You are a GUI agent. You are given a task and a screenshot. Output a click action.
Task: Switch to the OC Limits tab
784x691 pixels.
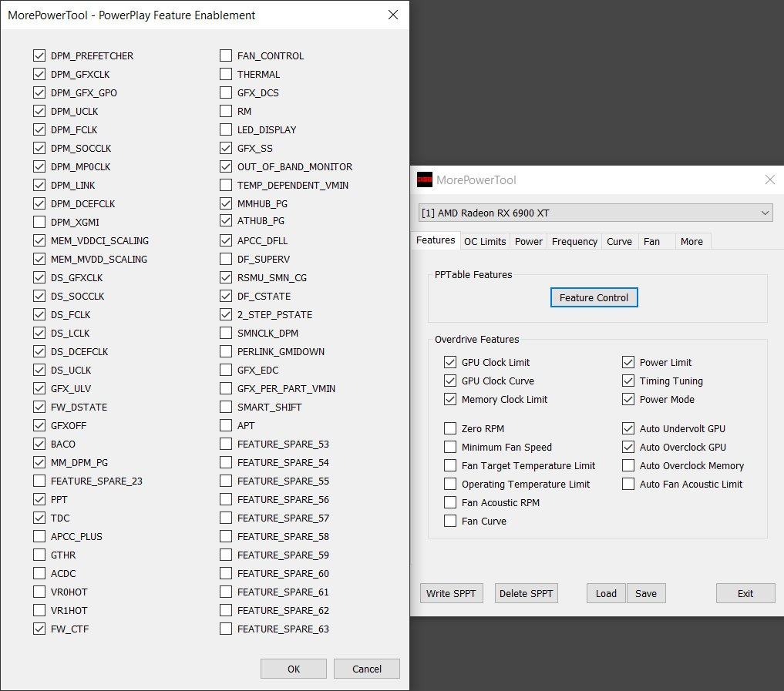point(484,241)
